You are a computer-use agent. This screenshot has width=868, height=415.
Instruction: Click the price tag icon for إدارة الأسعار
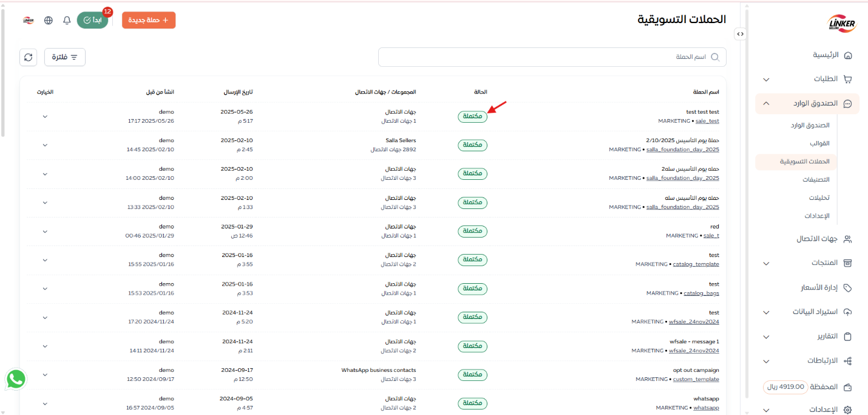tap(848, 287)
